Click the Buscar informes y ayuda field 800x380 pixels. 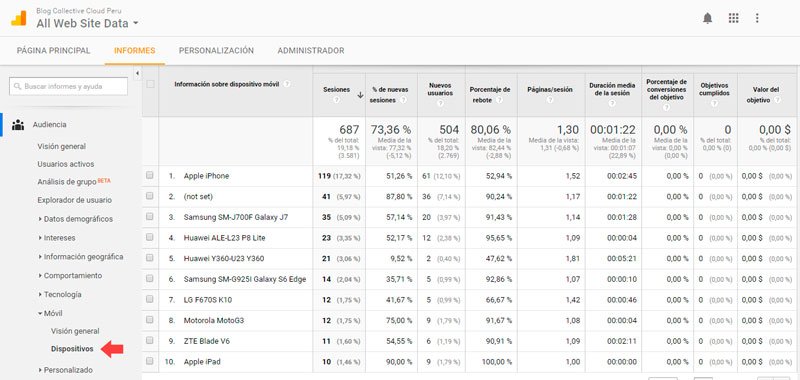tap(68, 86)
